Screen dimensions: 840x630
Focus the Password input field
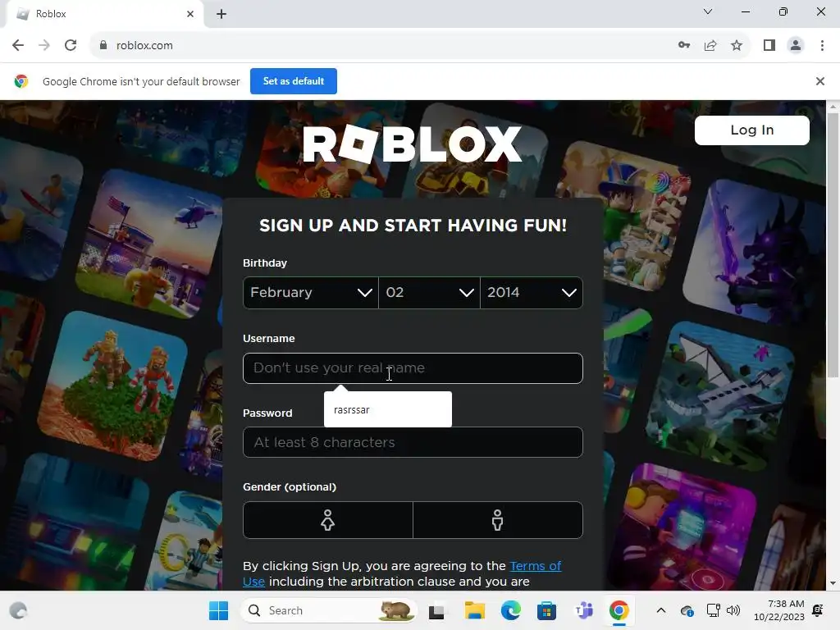413,442
